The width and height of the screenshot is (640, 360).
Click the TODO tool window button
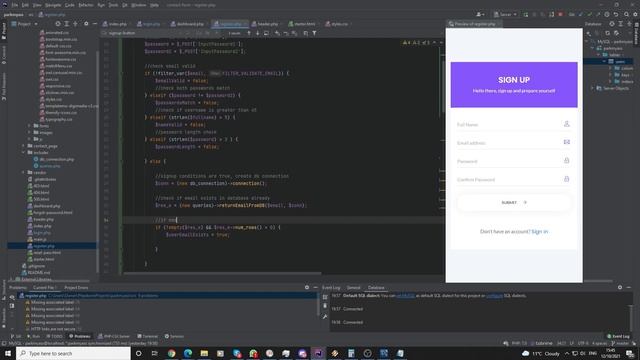click(x=55, y=336)
